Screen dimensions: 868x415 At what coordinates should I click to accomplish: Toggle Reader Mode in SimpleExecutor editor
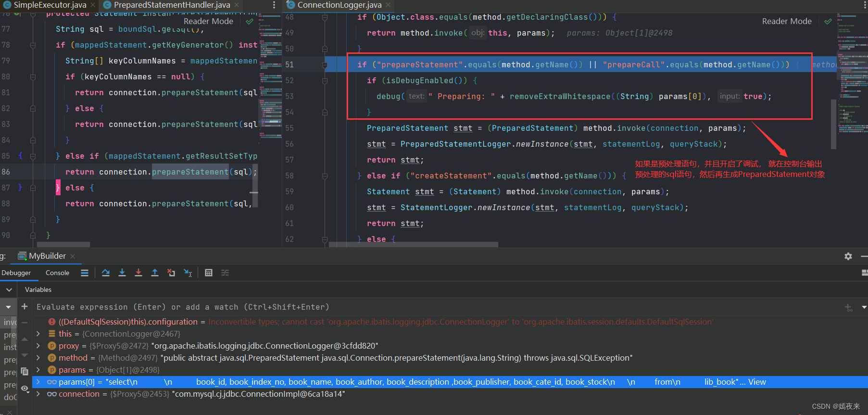(208, 21)
